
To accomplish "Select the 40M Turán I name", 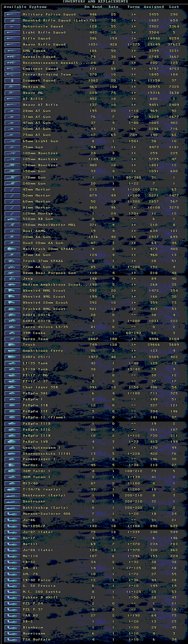I will pyautogui.click(x=37, y=477).
